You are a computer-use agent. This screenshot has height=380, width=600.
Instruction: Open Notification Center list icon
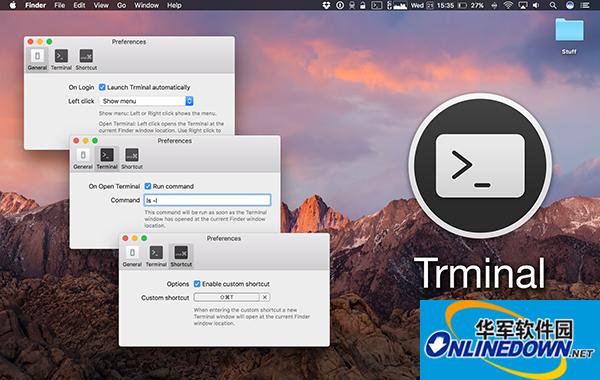585,5
